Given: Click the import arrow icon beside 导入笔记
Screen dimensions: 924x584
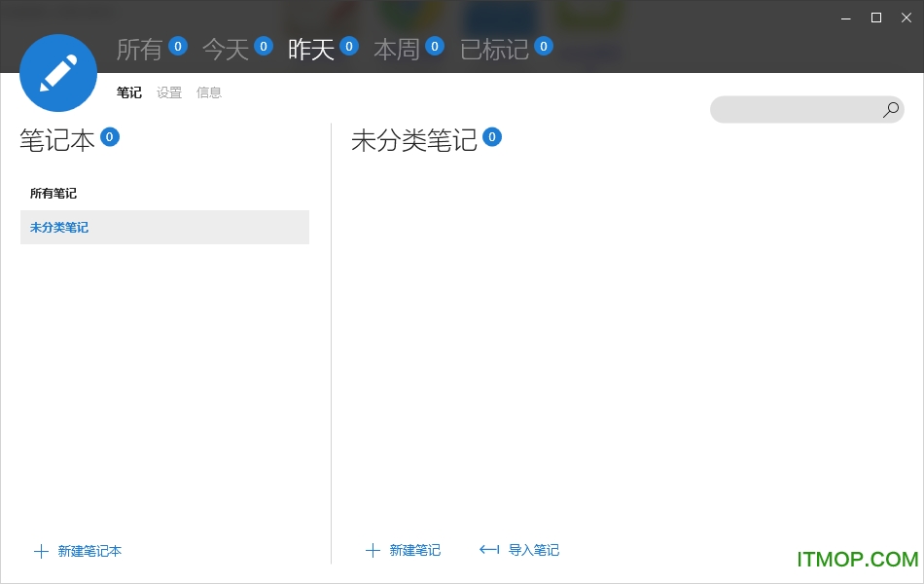Looking at the screenshot, I should pyautogui.click(x=489, y=551).
